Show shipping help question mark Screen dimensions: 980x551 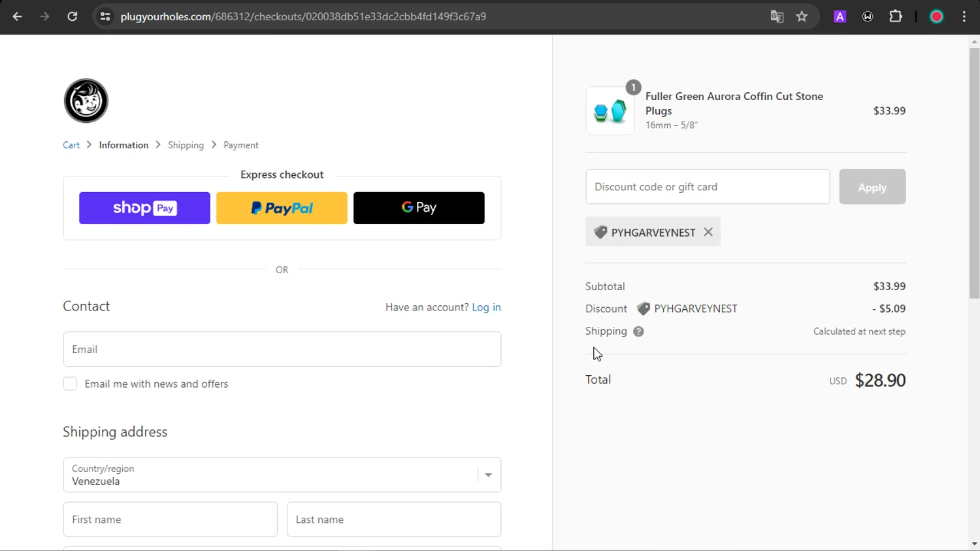coord(638,331)
